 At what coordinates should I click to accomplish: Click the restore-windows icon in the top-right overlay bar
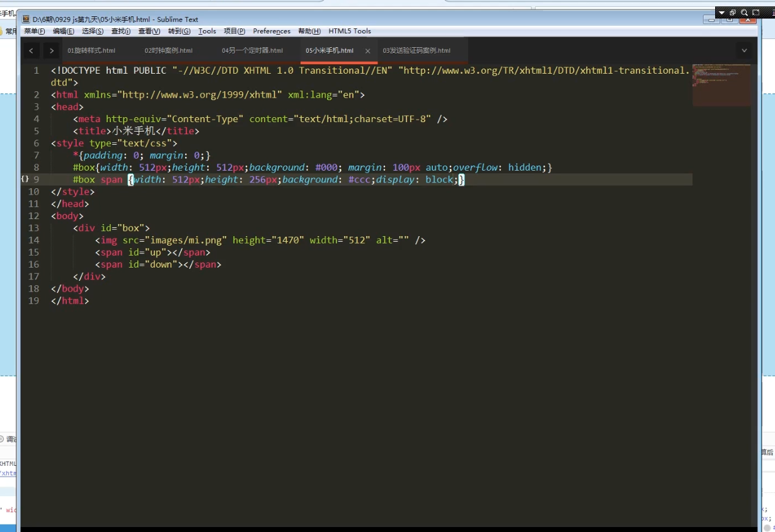733,13
